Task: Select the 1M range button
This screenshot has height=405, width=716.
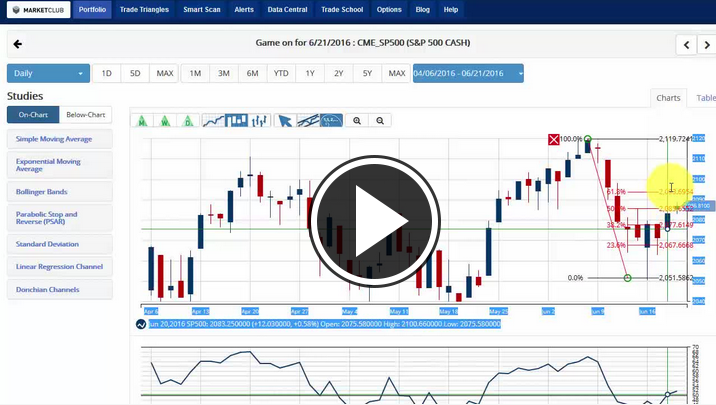Action: click(195, 74)
